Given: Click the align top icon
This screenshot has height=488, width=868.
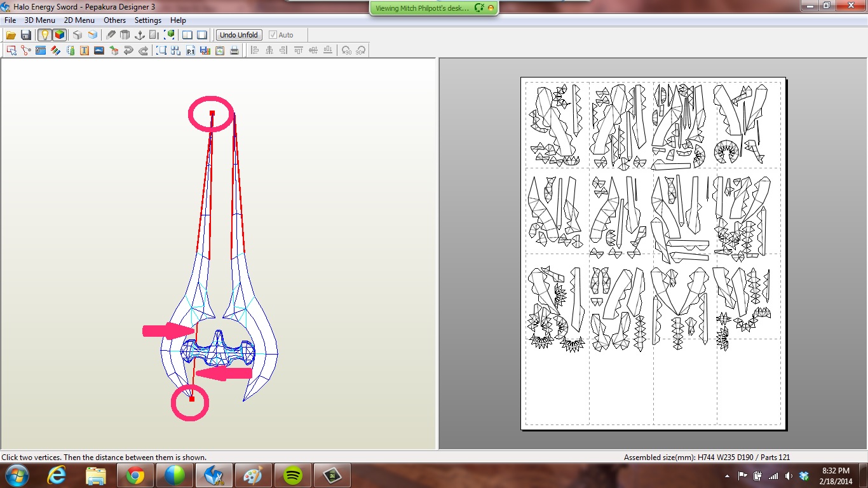Looking at the screenshot, I should [x=299, y=50].
